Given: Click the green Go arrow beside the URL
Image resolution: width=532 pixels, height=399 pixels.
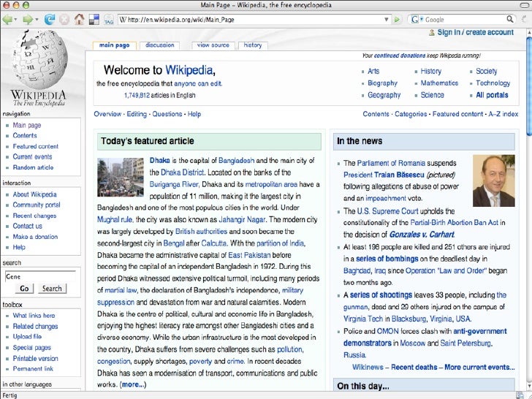Looking at the screenshot, I should pos(397,20).
